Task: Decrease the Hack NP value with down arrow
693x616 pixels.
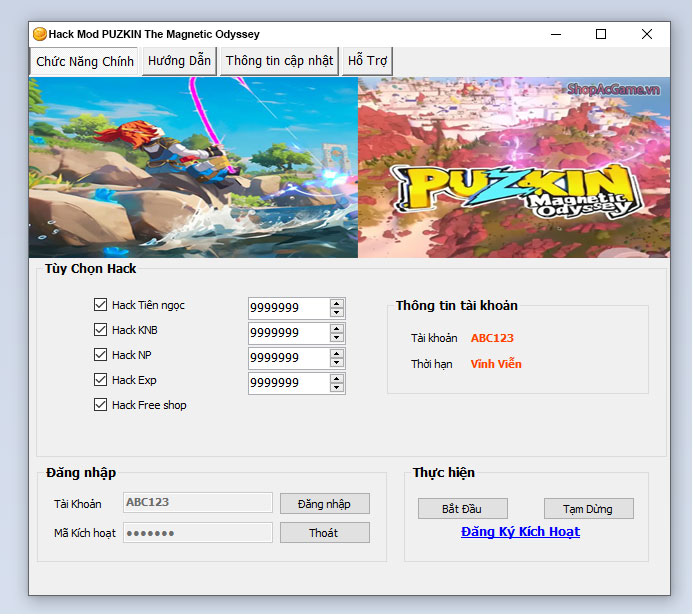Action: (337, 363)
